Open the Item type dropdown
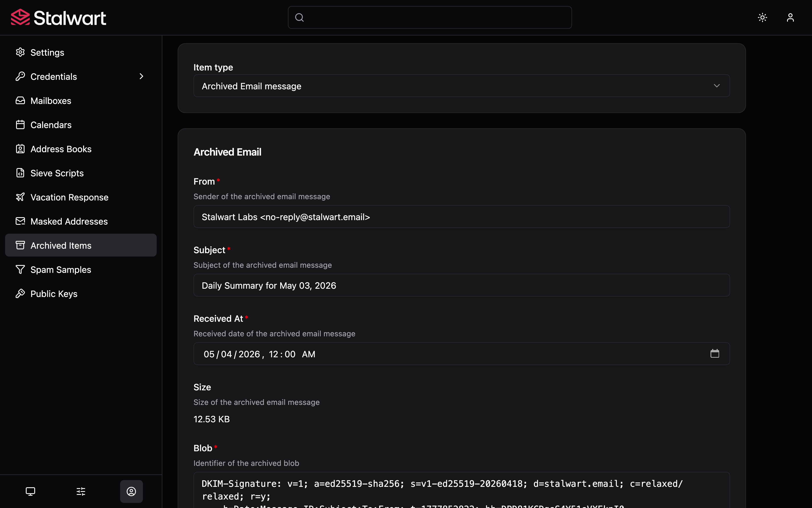812x508 pixels. (x=461, y=86)
